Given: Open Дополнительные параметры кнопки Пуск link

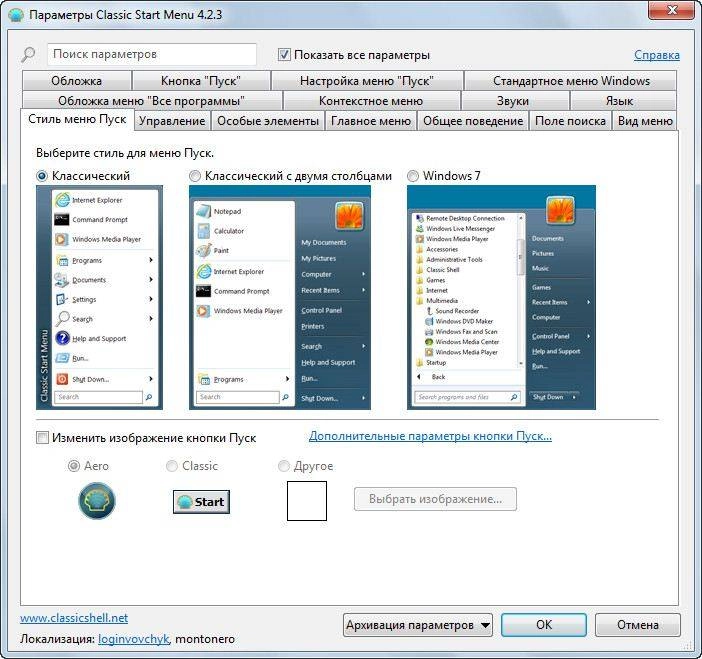Looking at the screenshot, I should click(x=430, y=436).
